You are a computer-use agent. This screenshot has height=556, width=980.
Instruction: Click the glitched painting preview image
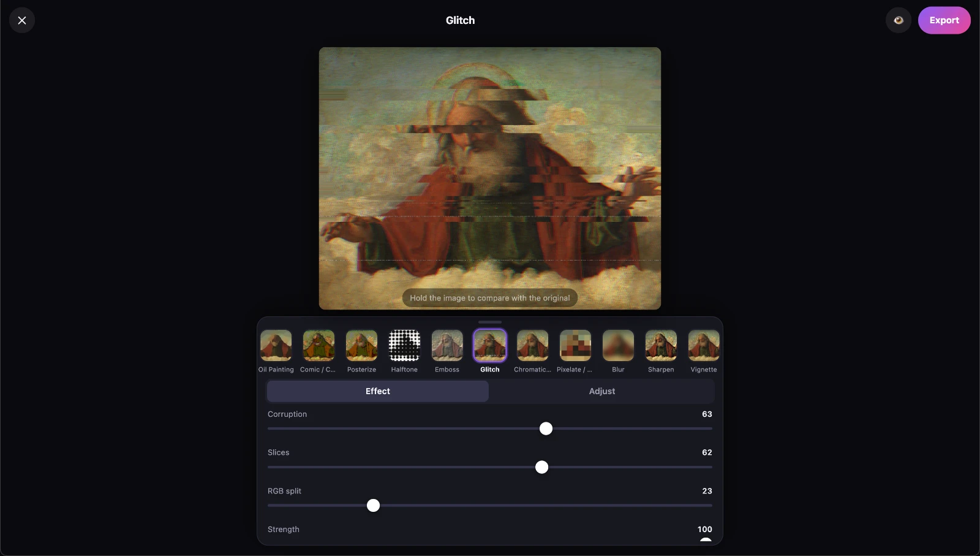click(x=490, y=178)
